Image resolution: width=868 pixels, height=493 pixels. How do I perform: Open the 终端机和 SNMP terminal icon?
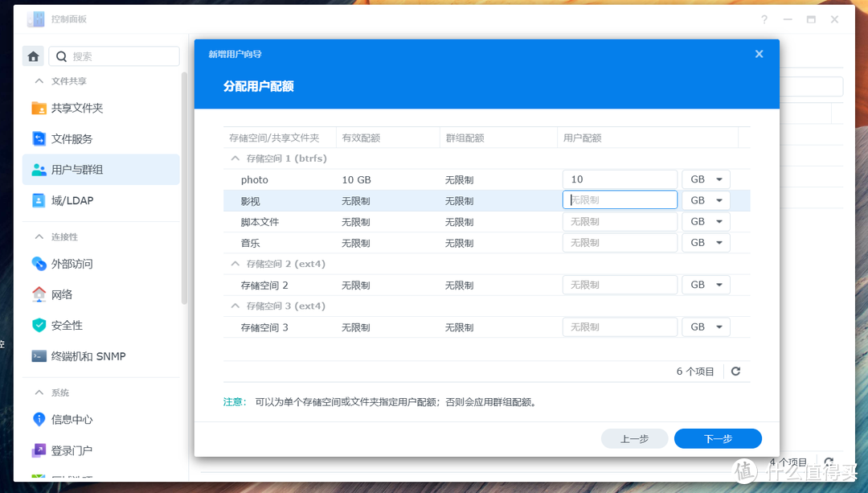tap(38, 355)
